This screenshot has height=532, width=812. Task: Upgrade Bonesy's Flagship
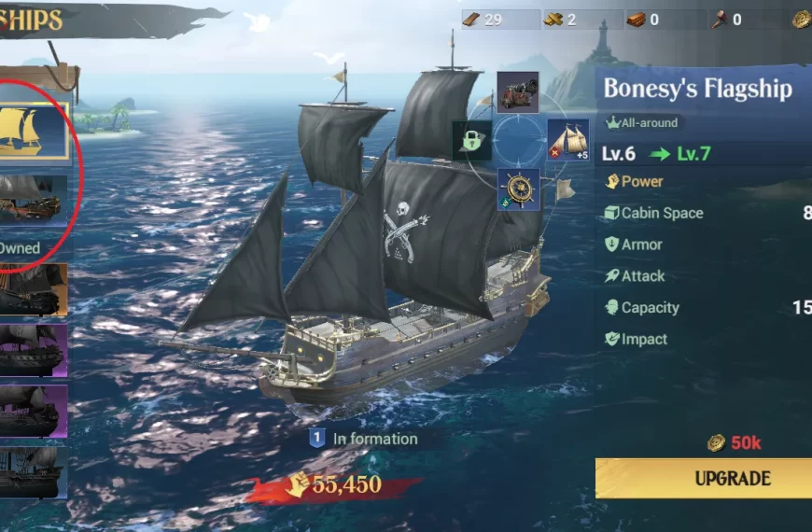[x=704, y=478]
